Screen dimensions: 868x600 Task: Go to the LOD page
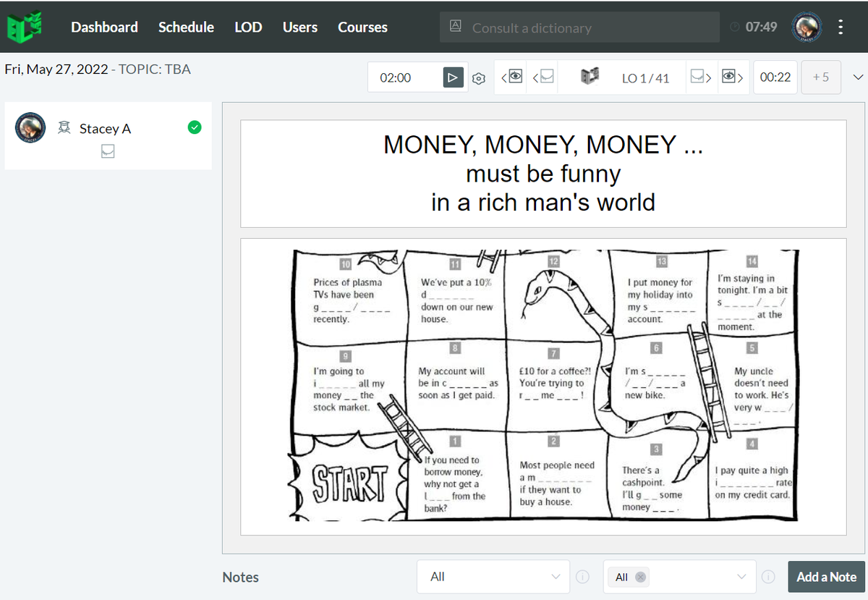coord(248,27)
